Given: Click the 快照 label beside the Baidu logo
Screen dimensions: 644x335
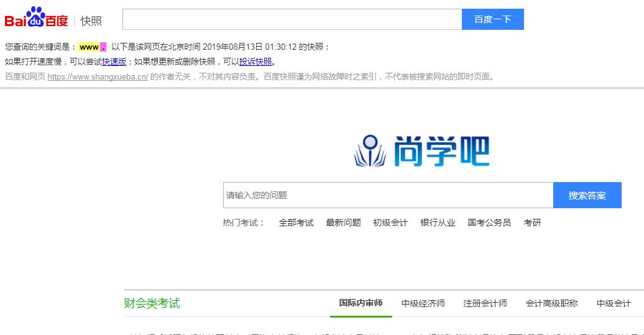Looking at the screenshot, I should 91,21.
